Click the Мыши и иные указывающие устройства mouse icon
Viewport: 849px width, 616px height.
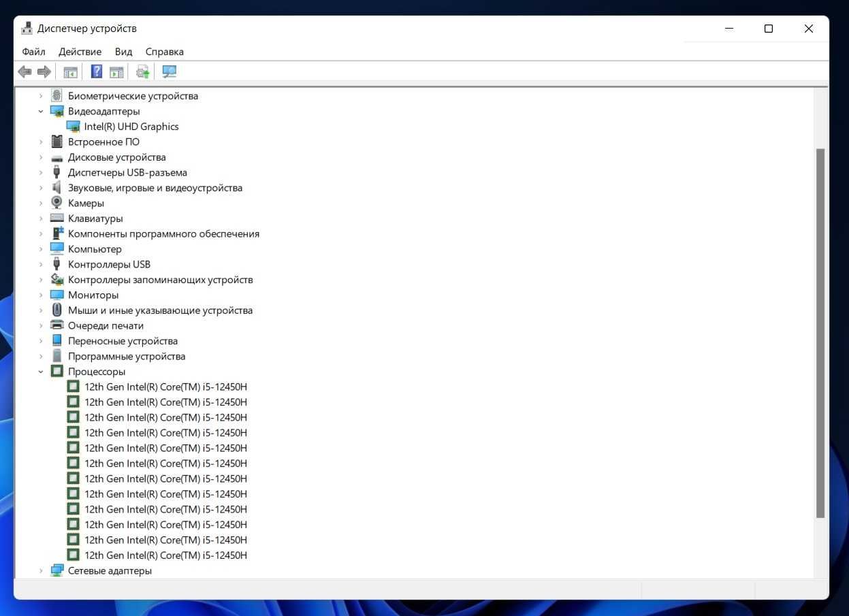[57, 310]
